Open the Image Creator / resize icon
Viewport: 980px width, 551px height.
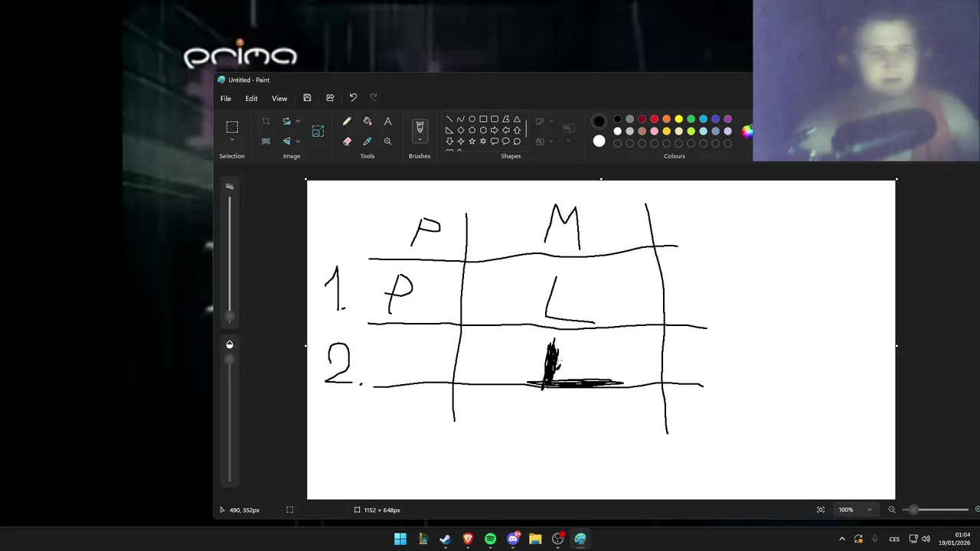(318, 132)
